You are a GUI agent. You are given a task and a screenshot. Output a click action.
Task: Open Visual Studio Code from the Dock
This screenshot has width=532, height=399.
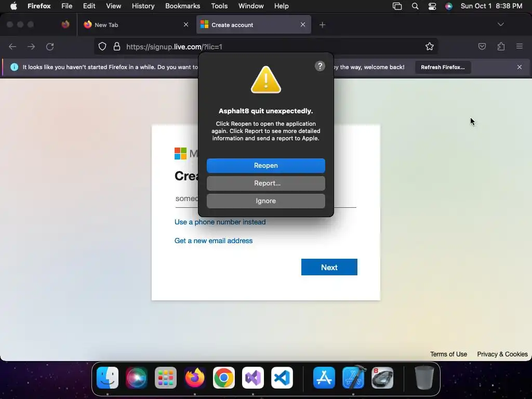point(282,378)
